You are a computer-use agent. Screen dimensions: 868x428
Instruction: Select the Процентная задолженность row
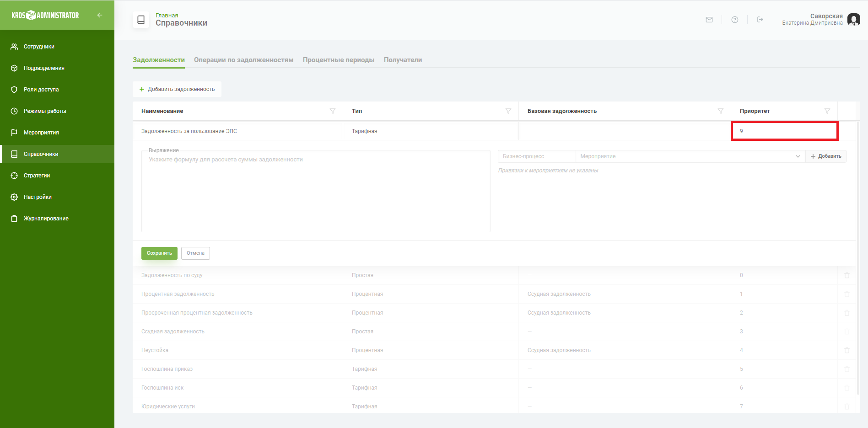click(x=494, y=294)
